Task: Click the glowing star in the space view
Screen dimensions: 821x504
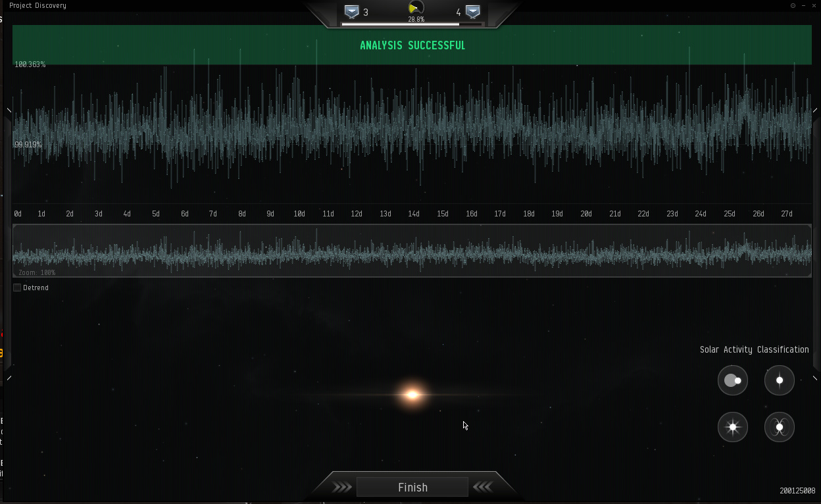Action: 412,395
